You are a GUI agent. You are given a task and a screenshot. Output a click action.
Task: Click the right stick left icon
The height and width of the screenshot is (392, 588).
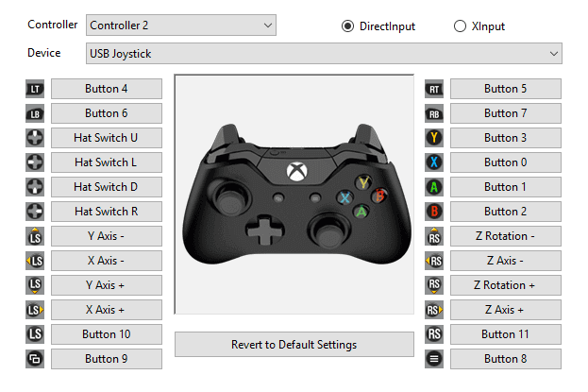click(434, 261)
